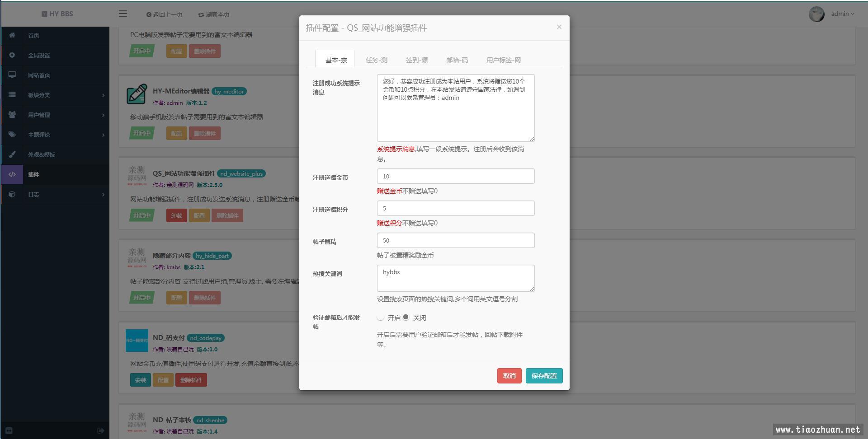Viewport: 868px width, 439px height.
Task: Switch to the 邮箱-码 tab
Action: [457, 60]
